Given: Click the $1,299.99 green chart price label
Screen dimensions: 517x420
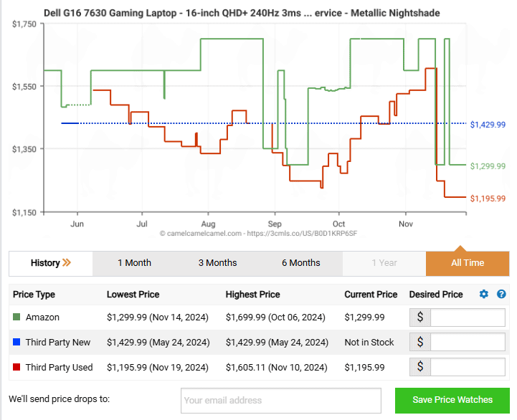Looking at the screenshot, I should [x=488, y=166].
